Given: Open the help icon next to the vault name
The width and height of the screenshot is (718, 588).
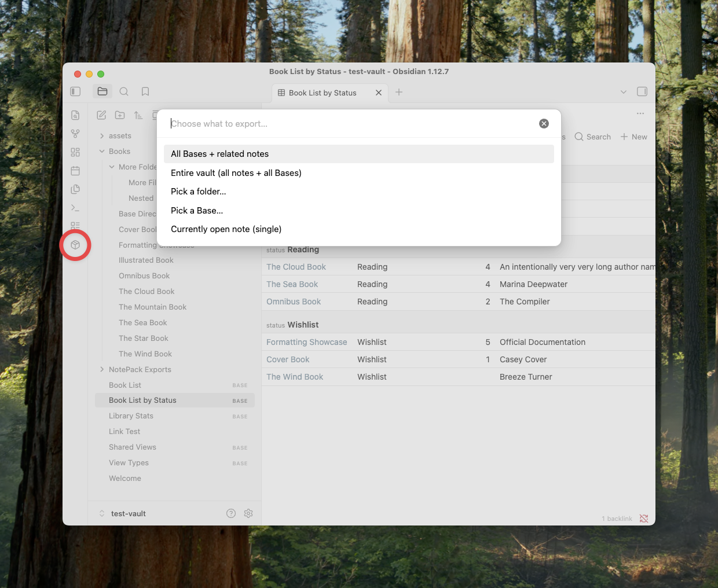Looking at the screenshot, I should coord(231,513).
